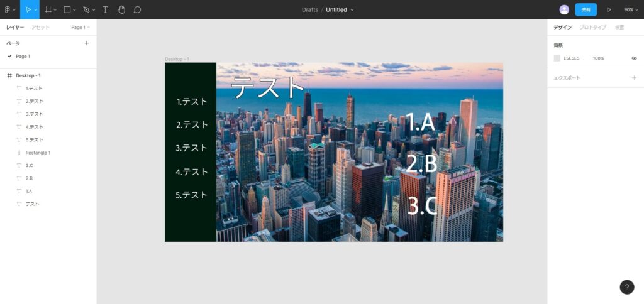The image size is (644, 304).
Task: Expand the Page 1 dropdown in layers panel
Action: tap(80, 28)
